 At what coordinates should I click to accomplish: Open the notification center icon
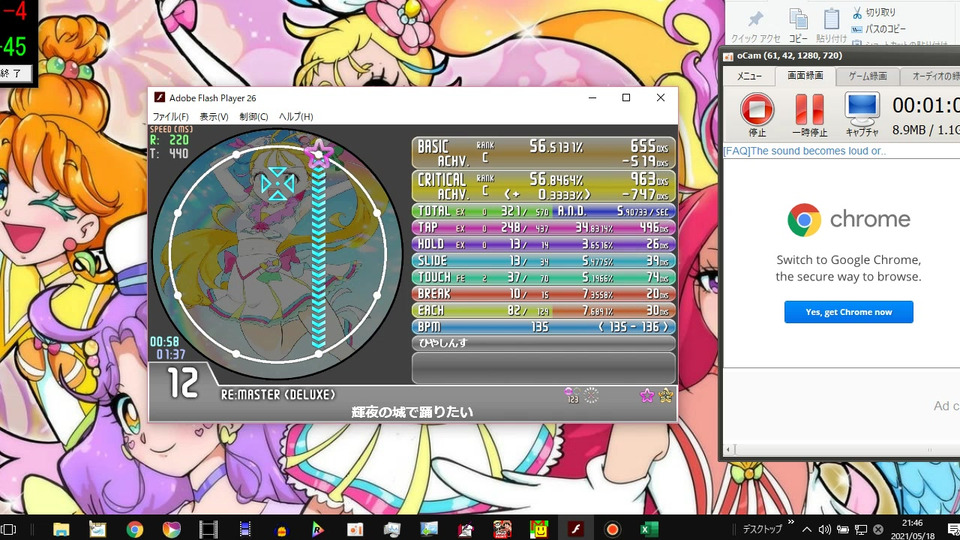(954, 529)
